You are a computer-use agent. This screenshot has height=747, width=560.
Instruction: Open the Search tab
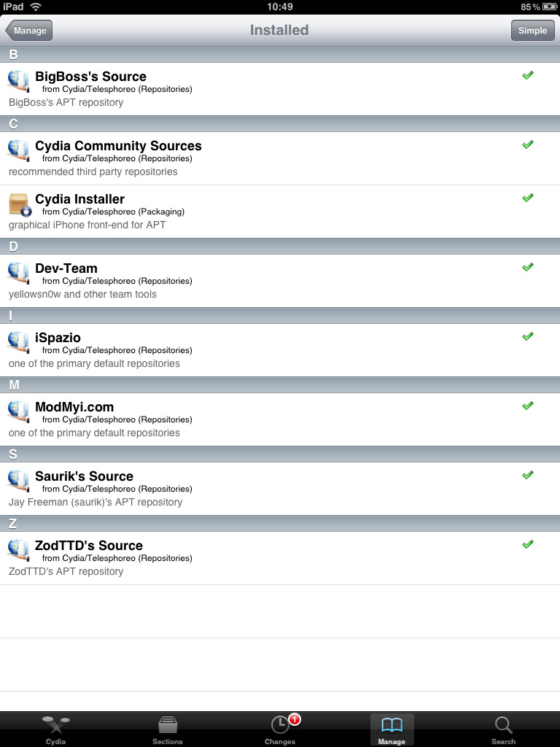click(503, 729)
